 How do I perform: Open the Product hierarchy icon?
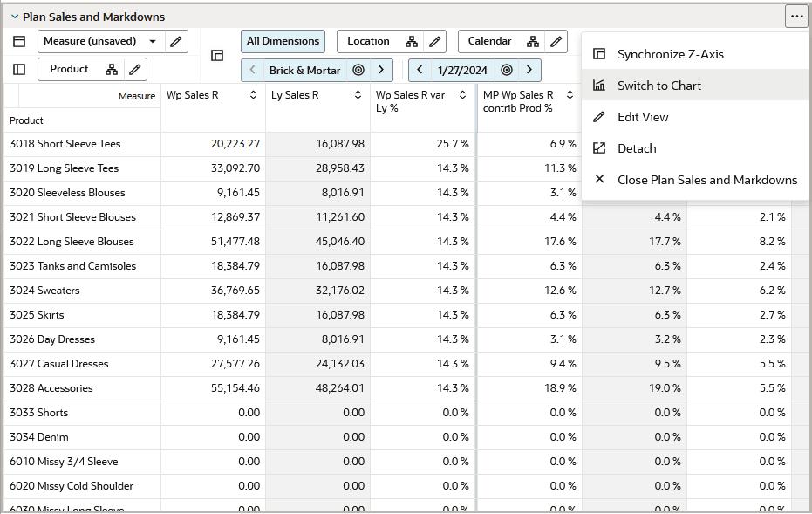point(112,70)
